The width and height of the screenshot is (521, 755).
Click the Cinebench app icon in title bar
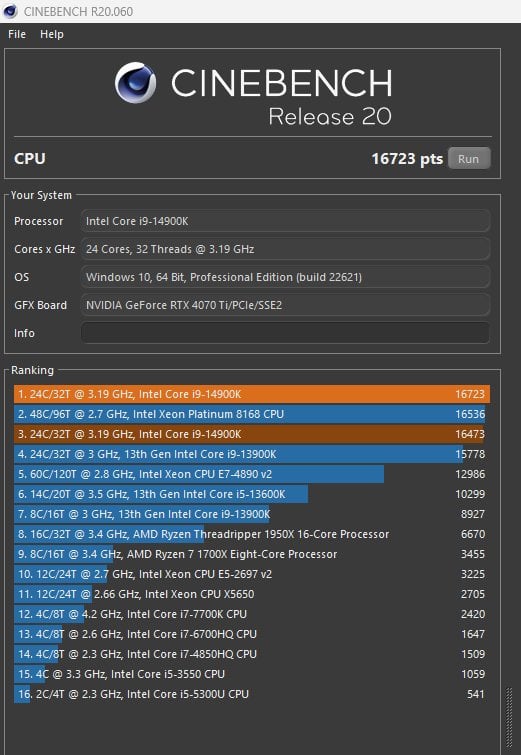10,11
